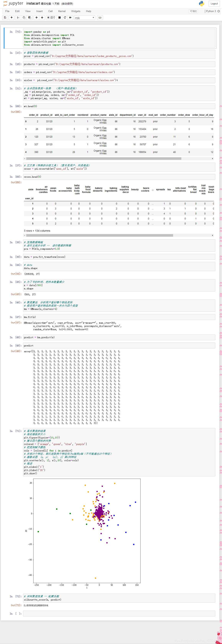This screenshot has width=222, height=644.
Task: Click the In [73] prompt label
Action: coord(16,32)
